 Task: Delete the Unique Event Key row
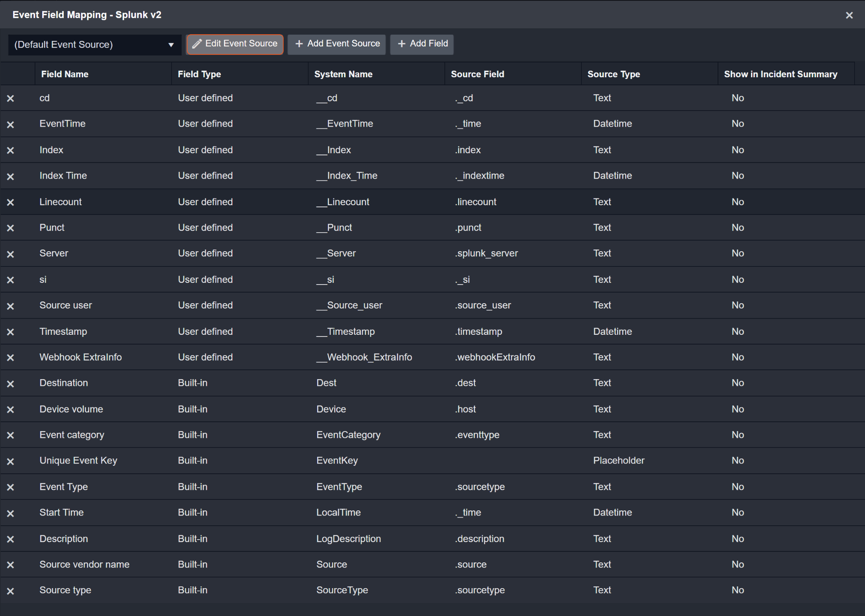[x=11, y=461]
